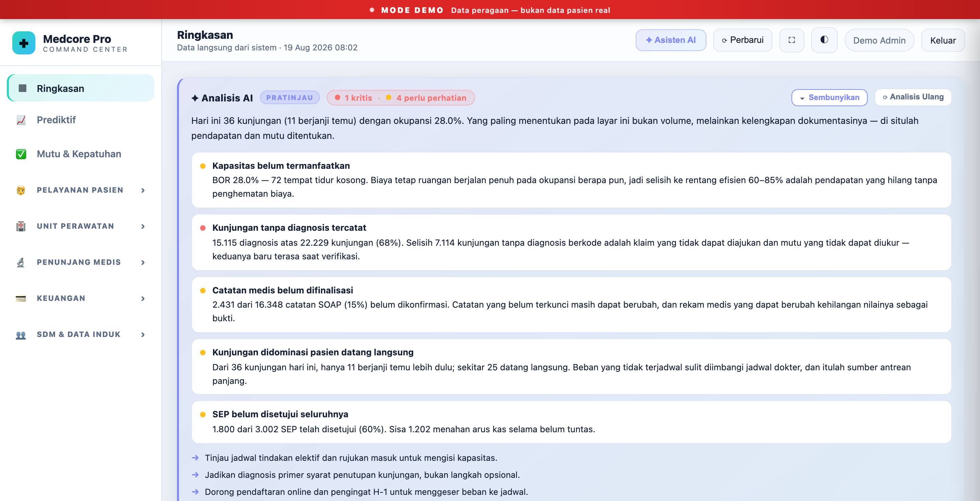980x501 pixels.
Task: Click the Mutu & Kepatuhan checkmark icon
Action: coord(21,154)
